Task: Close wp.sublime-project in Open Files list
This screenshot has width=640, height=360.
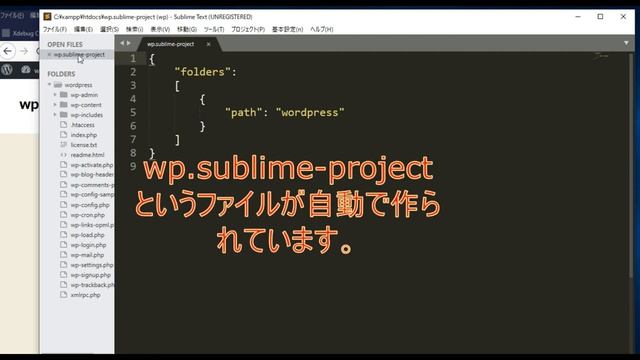Action: coord(49,54)
